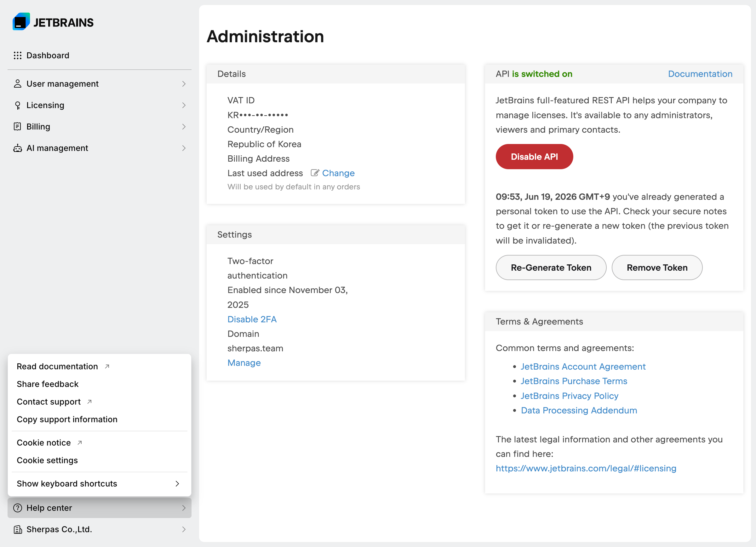The image size is (756, 547).
Task: Click the token timestamp 09:53, Jun 19, 2026
Action: (x=553, y=197)
